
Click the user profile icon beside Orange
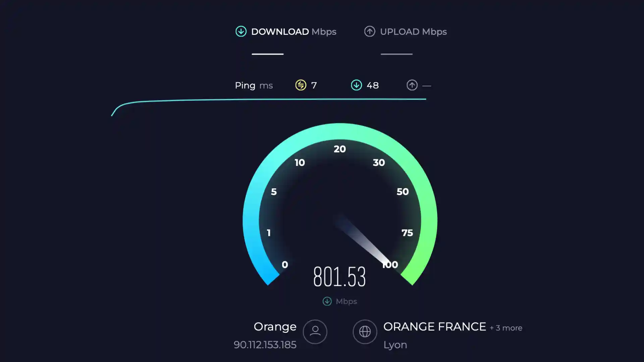[315, 332]
